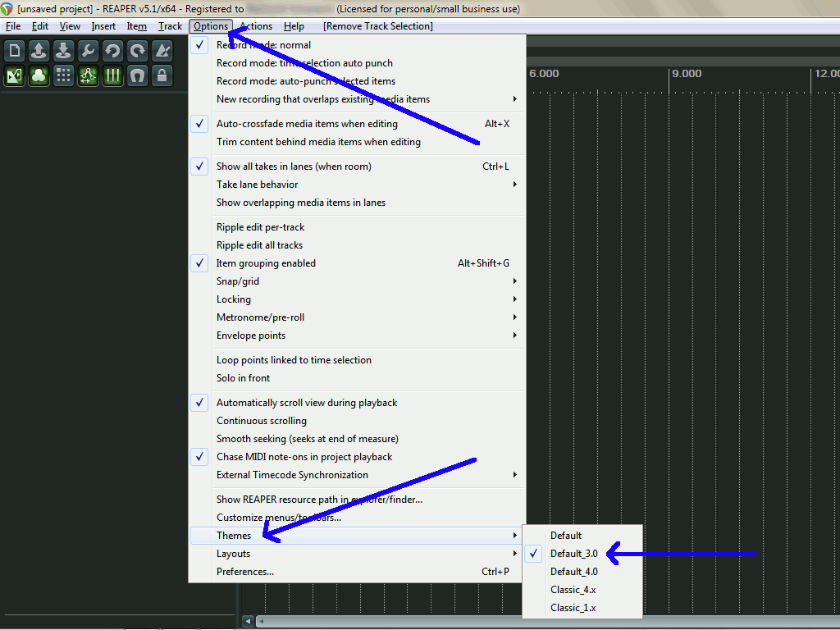Click Customize menus/toolbars... entry
Image resolution: width=840 pixels, height=630 pixels.
coord(357,518)
